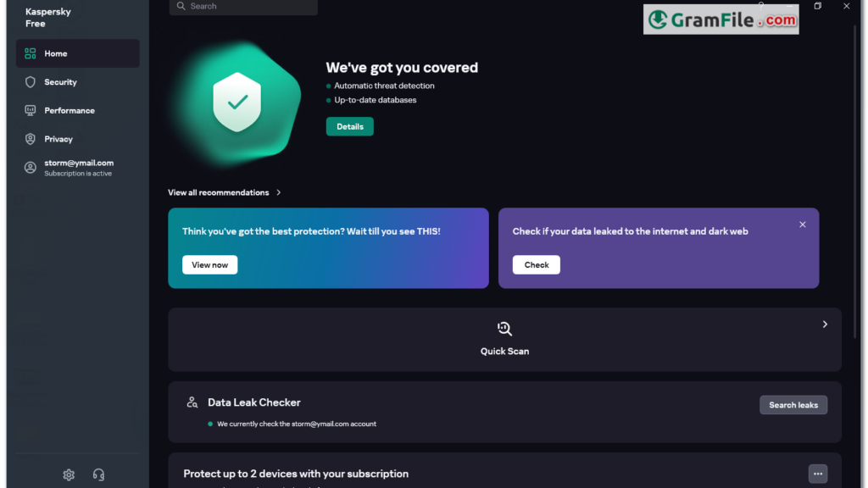Click the account profile icon for storm@ymail.com
Viewport: 868px width, 488px height.
[31, 167]
